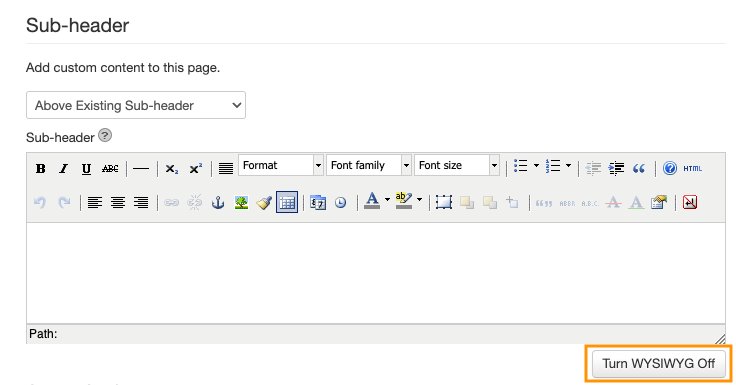This screenshot has height=385, width=736.
Task: Apply strikethrough ABC formatting
Action: 110,169
